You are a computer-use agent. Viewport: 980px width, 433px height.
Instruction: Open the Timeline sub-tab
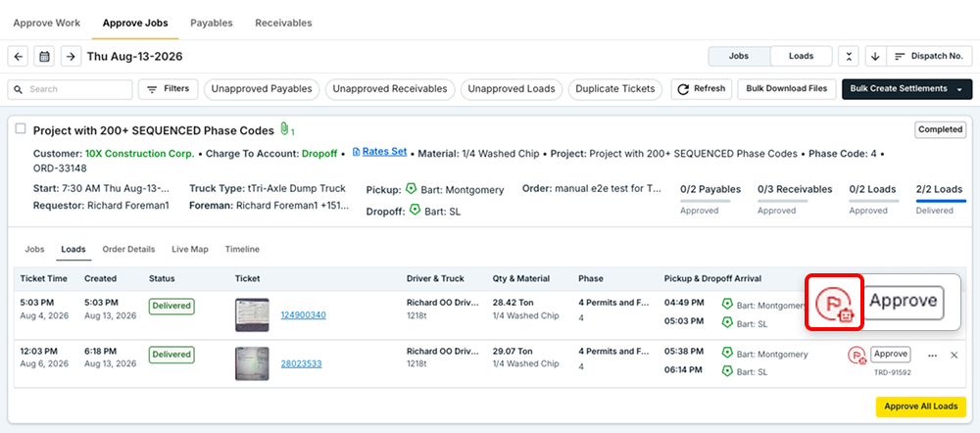pyautogui.click(x=242, y=249)
